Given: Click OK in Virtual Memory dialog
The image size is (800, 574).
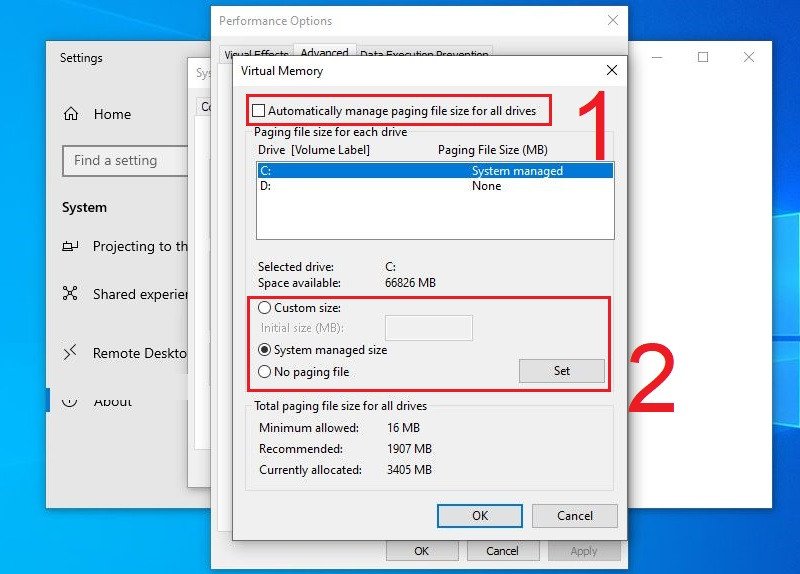Looking at the screenshot, I should [x=480, y=516].
